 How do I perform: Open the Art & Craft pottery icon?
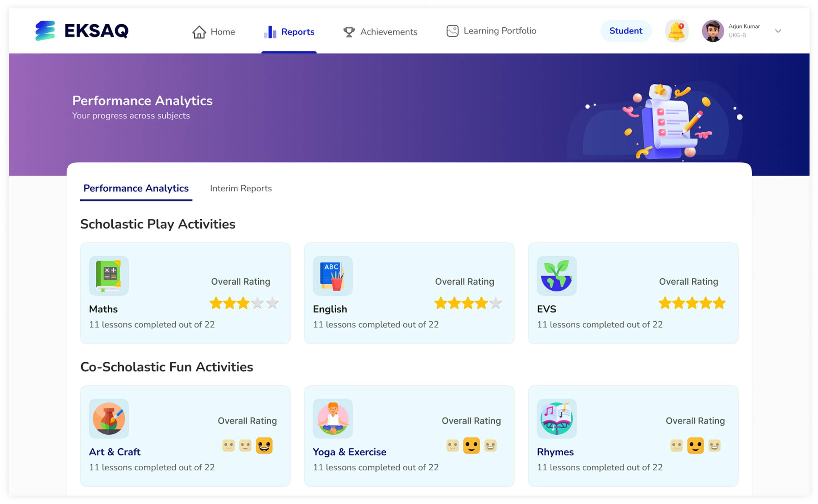pos(109,418)
